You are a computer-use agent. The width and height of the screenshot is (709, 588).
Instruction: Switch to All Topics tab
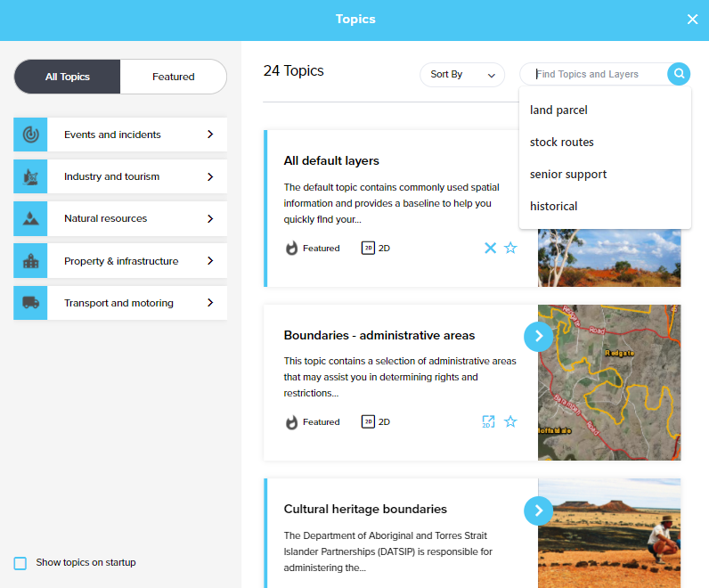(68, 77)
